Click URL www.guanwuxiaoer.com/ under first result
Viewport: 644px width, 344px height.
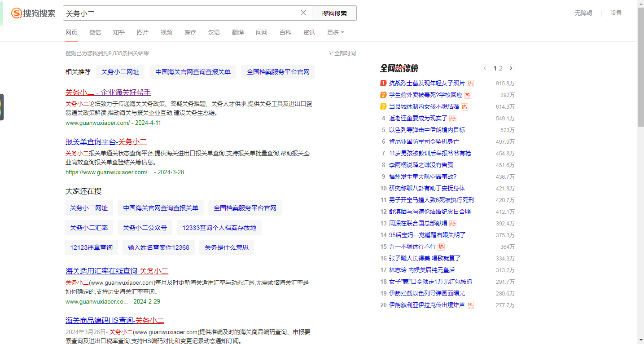click(x=97, y=123)
